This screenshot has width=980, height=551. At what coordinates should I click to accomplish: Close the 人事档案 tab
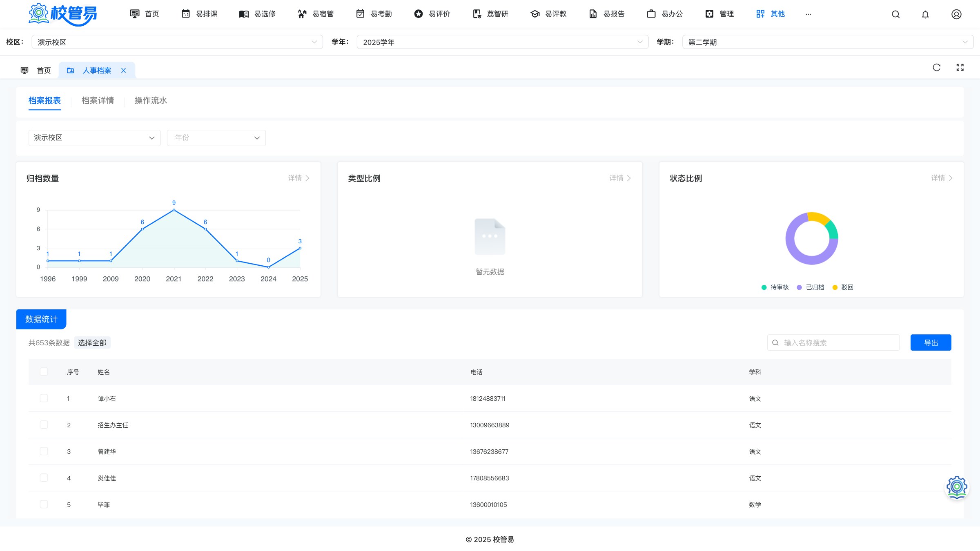coord(123,71)
